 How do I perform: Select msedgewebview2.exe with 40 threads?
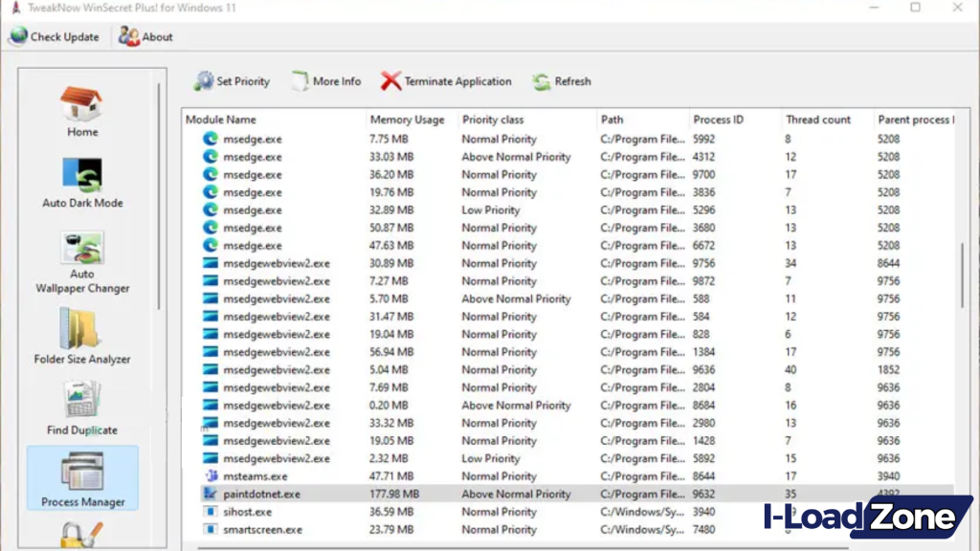tap(577, 370)
